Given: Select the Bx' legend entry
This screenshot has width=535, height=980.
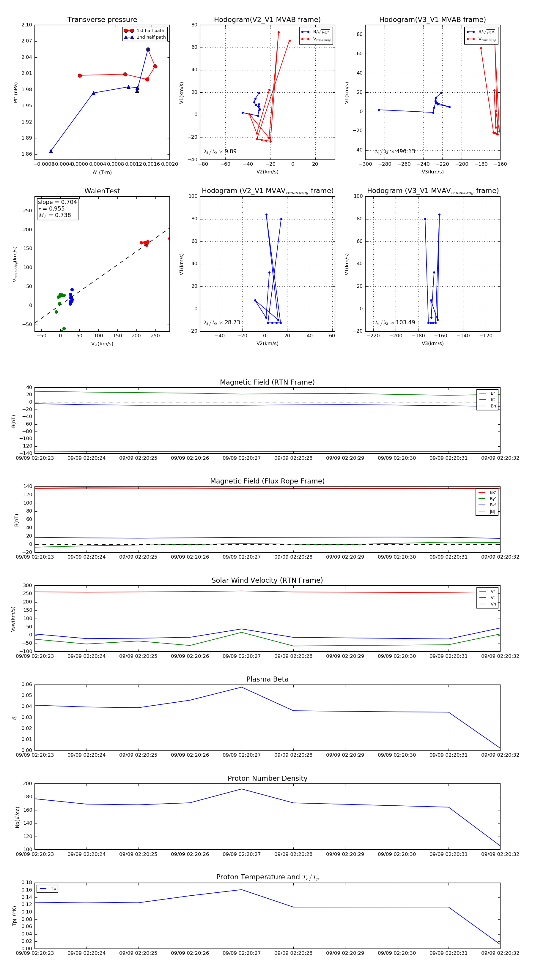Looking at the screenshot, I should click(487, 492).
